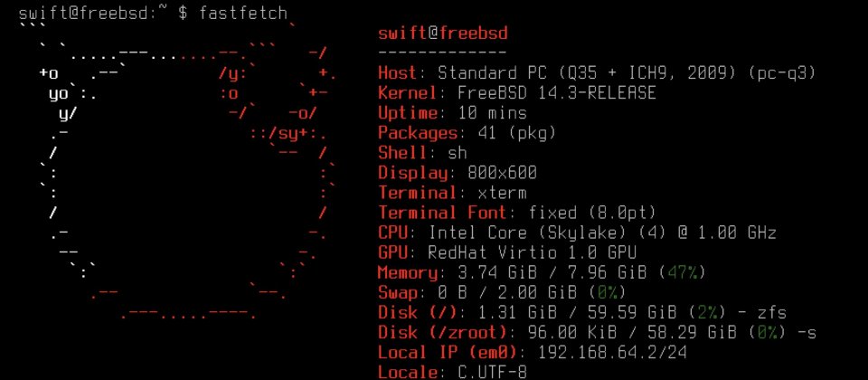Click the Display 800x600 entry
Screen dimensions: 868x380
tap(458, 173)
